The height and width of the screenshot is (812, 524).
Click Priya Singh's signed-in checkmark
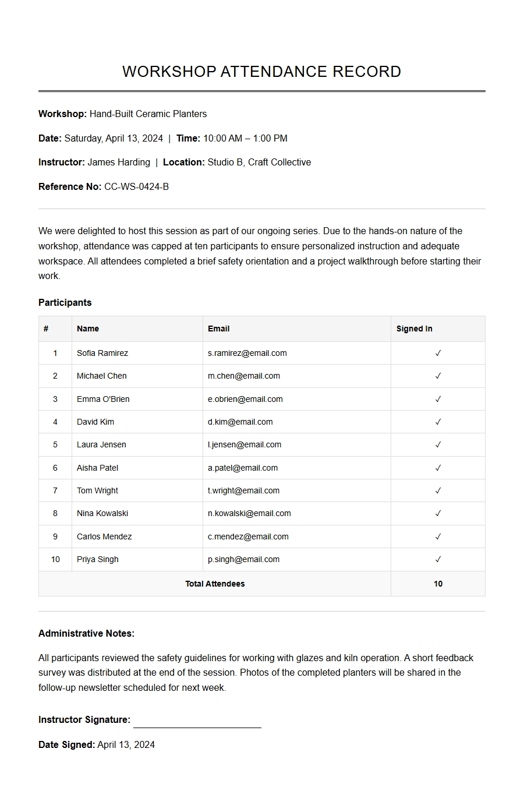click(x=438, y=559)
